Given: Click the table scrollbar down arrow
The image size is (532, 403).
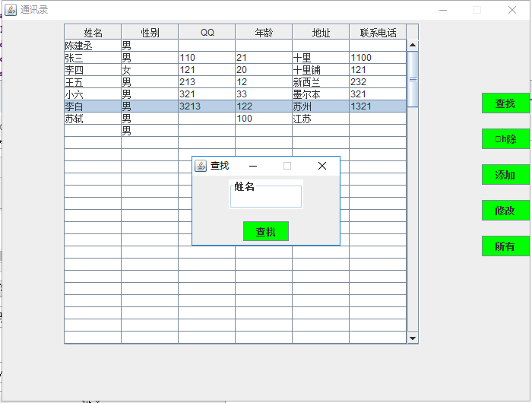Looking at the screenshot, I should pos(413,338).
